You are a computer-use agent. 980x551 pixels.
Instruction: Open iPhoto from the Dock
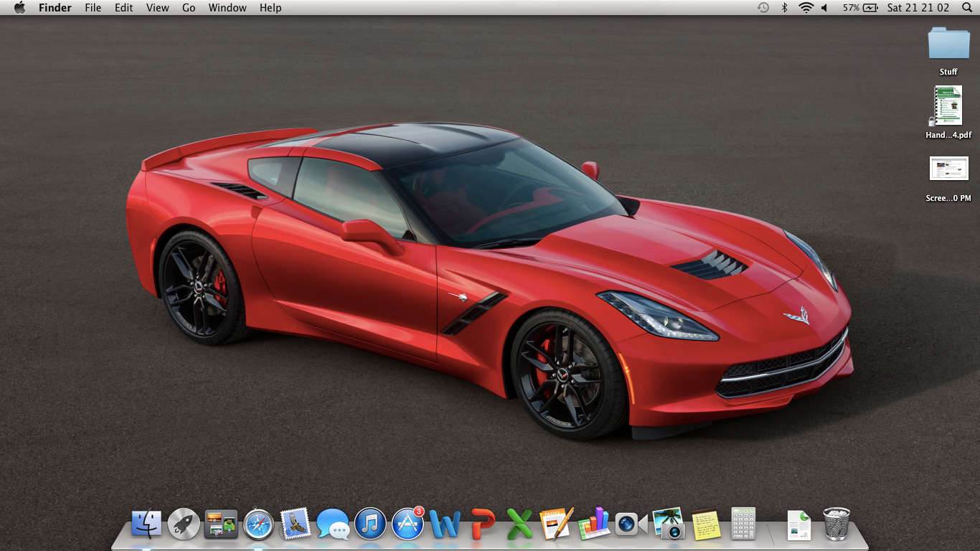(x=669, y=524)
